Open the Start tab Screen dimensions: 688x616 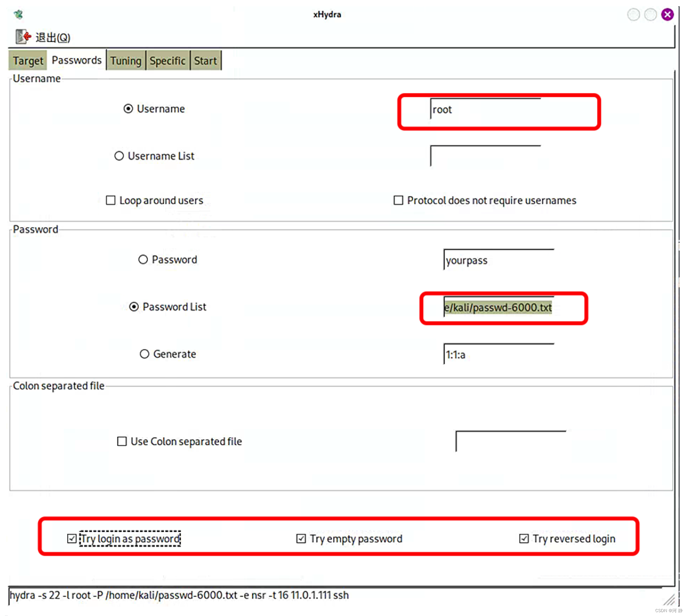point(206,60)
